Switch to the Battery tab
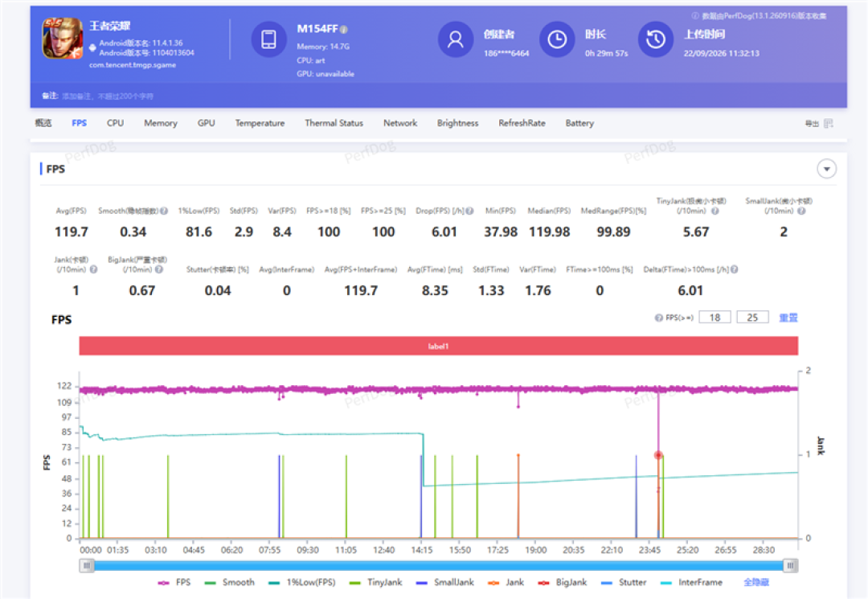 pos(579,123)
